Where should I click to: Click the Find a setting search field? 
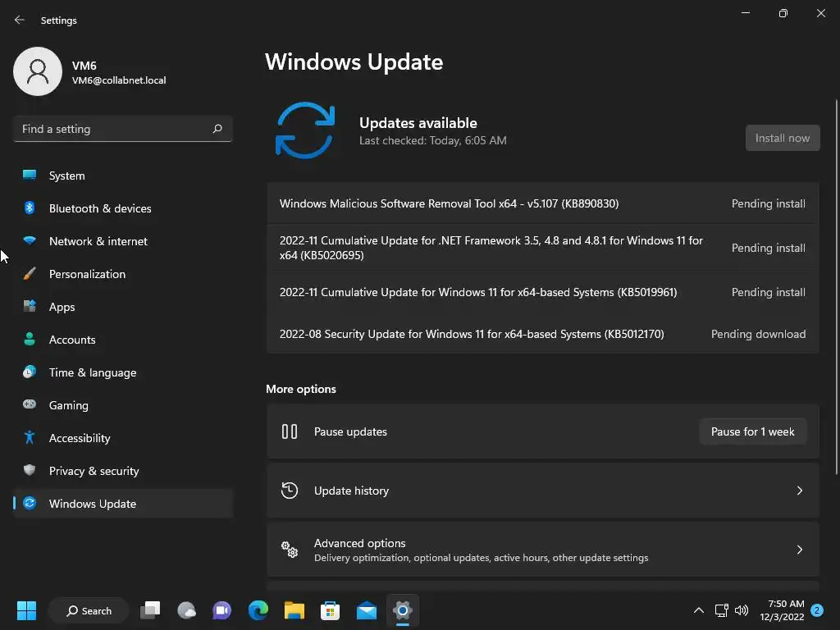[x=123, y=129]
